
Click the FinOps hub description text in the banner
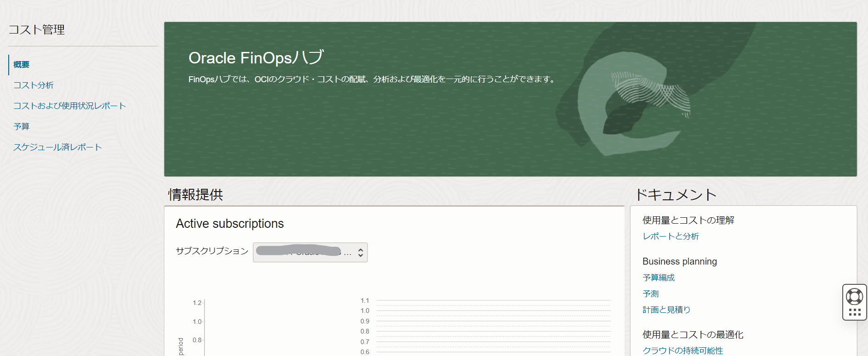click(x=372, y=79)
